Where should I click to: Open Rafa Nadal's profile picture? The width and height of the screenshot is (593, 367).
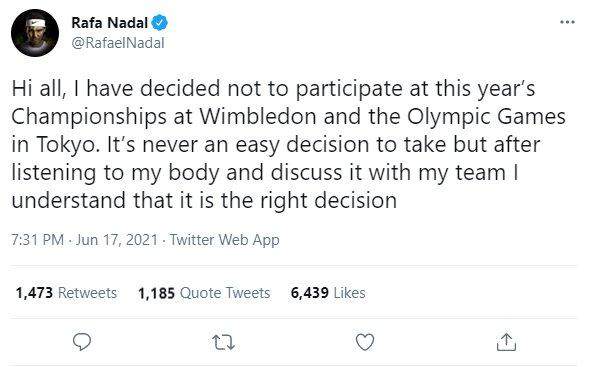[x=35, y=33]
